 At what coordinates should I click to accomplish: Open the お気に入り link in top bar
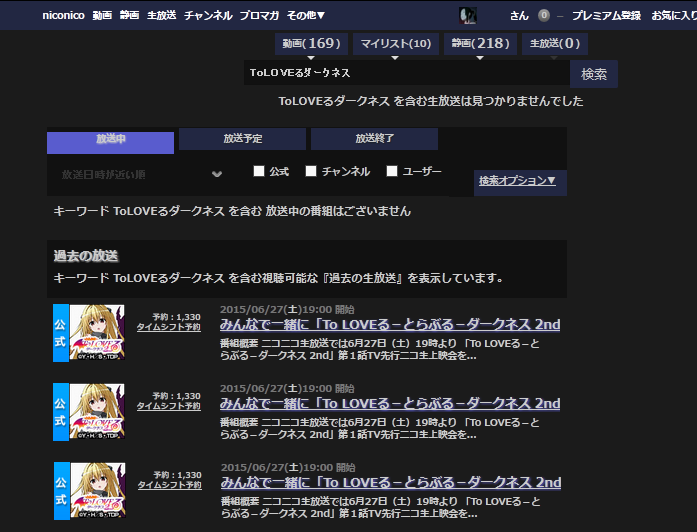674,16
